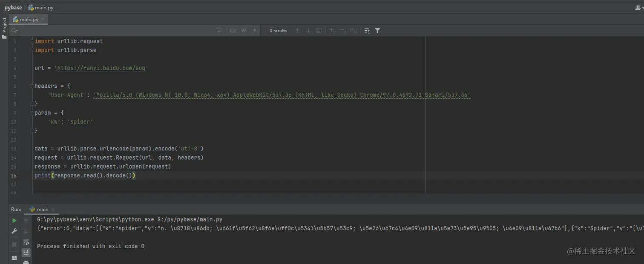Viewport: 644px width, 264px height.
Task: Click line number 4 in the gutter
Action: coord(15,68)
